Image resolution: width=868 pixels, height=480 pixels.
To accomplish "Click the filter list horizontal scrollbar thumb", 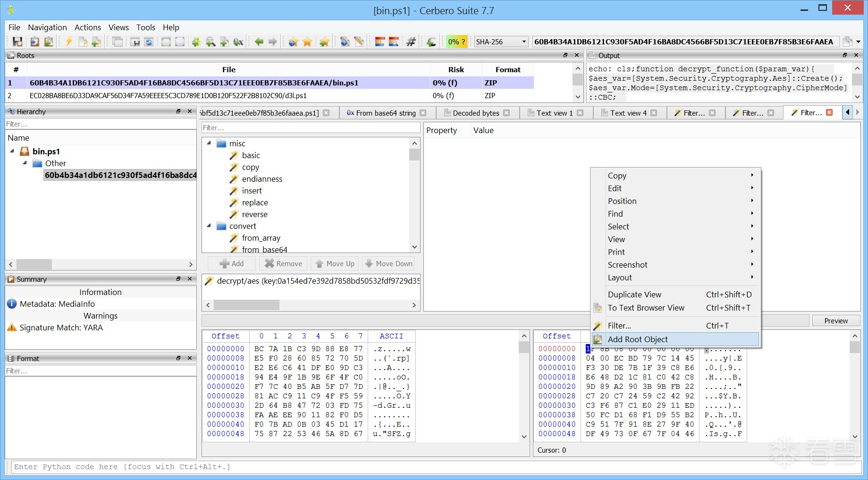I will [246, 305].
